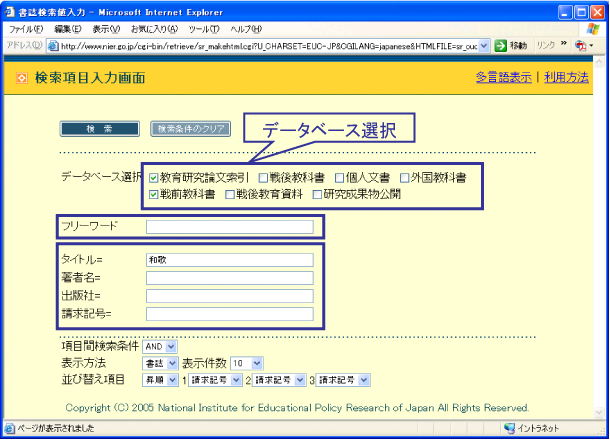Image resolution: width=610 pixels, height=440 pixels.
Task: Click the ページが表示されました status text
Action: coord(56,428)
